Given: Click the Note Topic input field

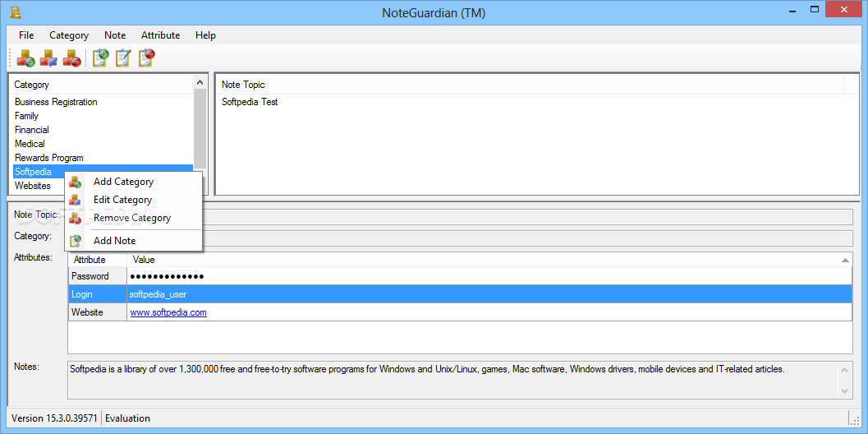Looking at the screenshot, I should (460, 216).
